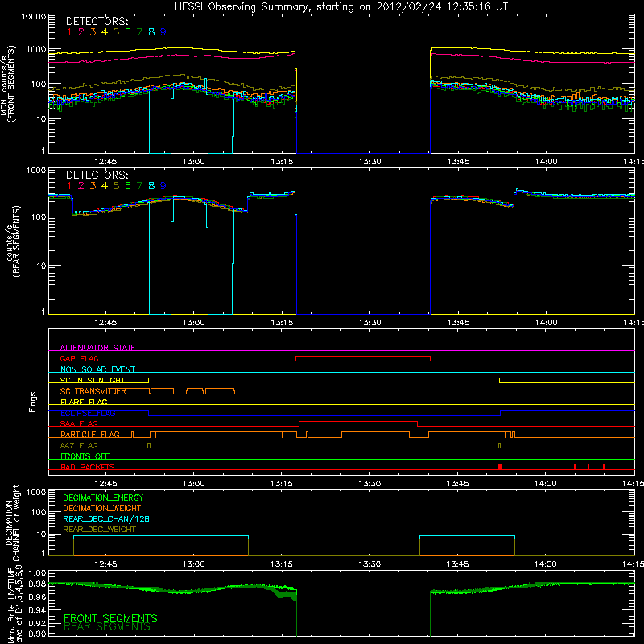The height and width of the screenshot is (644, 644).
Task: Click the MON. counts/s (FRONT SEGMENTS) axis title
Action: coord(8,84)
